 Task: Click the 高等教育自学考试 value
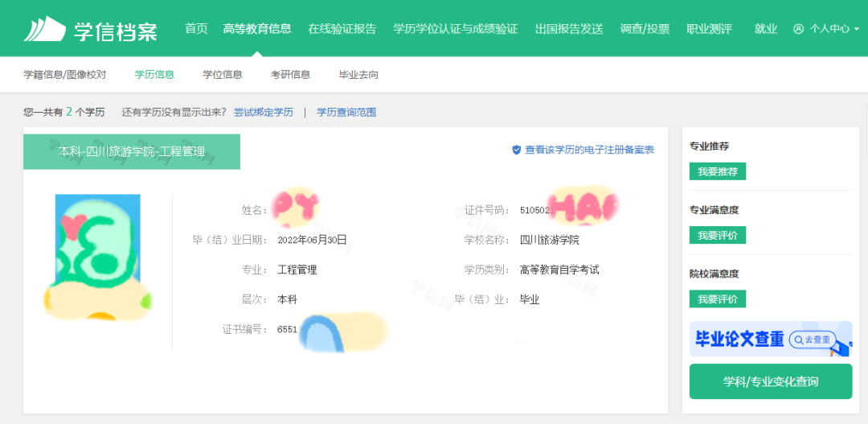(x=559, y=270)
